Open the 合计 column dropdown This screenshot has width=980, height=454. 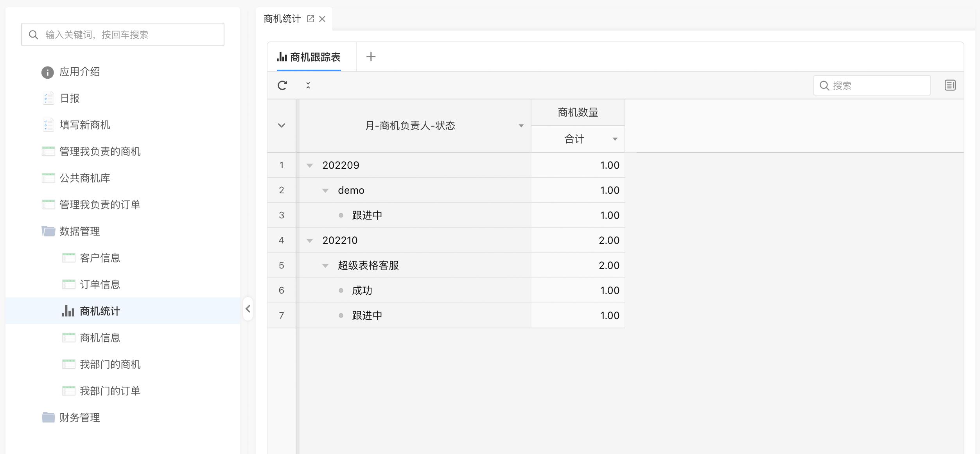click(615, 139)
